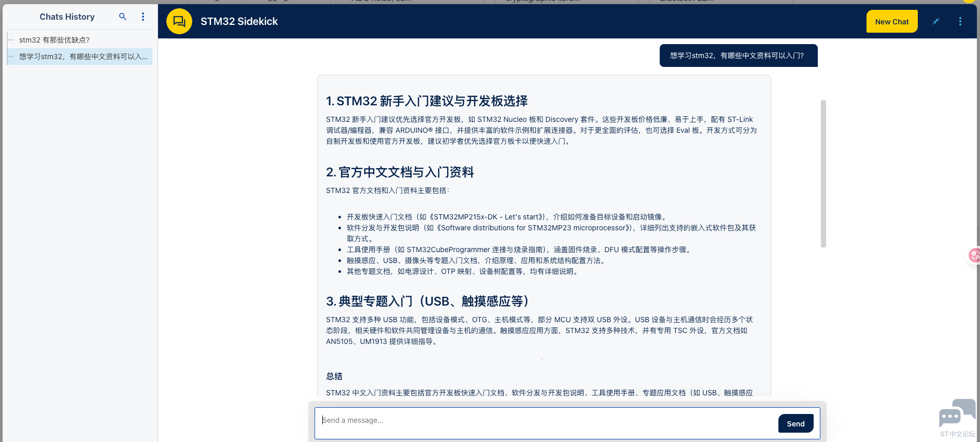The width and height of the screenshot is (980, 442).
Task: Click the heading '官方中文文档与入门资料'
Action: coord(400,172)
